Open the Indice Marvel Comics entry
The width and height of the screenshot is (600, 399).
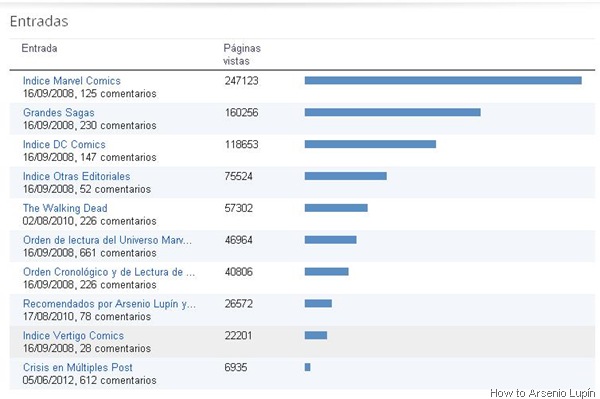click(72, 81)
